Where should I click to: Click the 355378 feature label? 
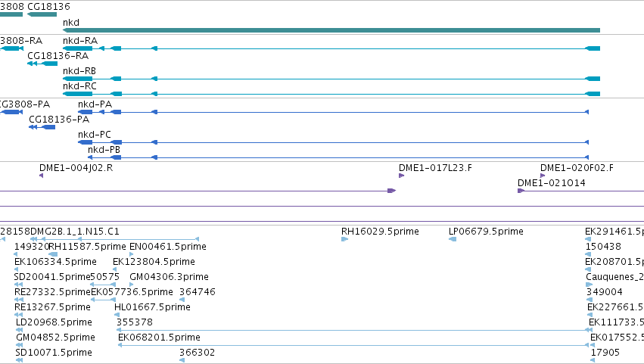click(134, 323)
